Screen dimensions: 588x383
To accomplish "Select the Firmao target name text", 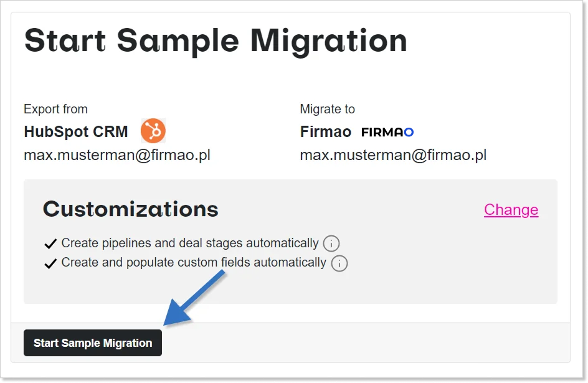I will pos(326,132).
